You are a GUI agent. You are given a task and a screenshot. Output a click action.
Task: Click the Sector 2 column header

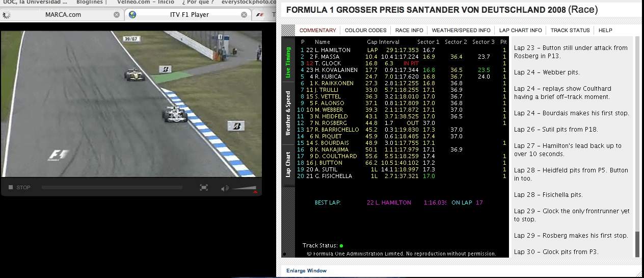coord(455,42)
